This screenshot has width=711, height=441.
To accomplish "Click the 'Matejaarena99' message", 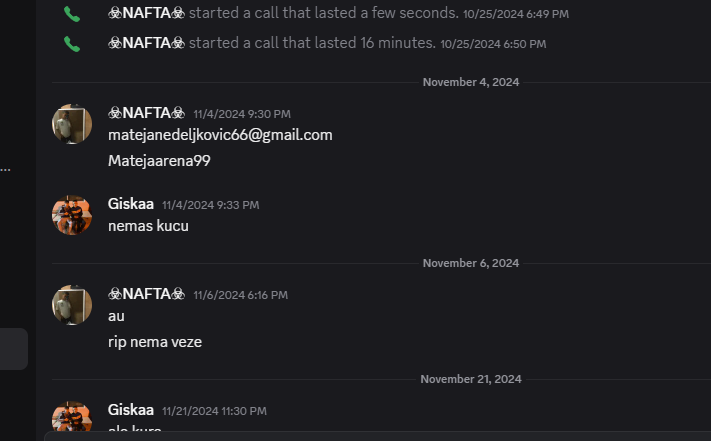I will point(159,160).
